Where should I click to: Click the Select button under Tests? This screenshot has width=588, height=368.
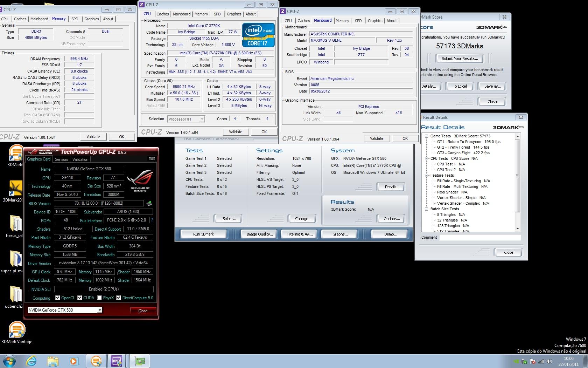229,219
